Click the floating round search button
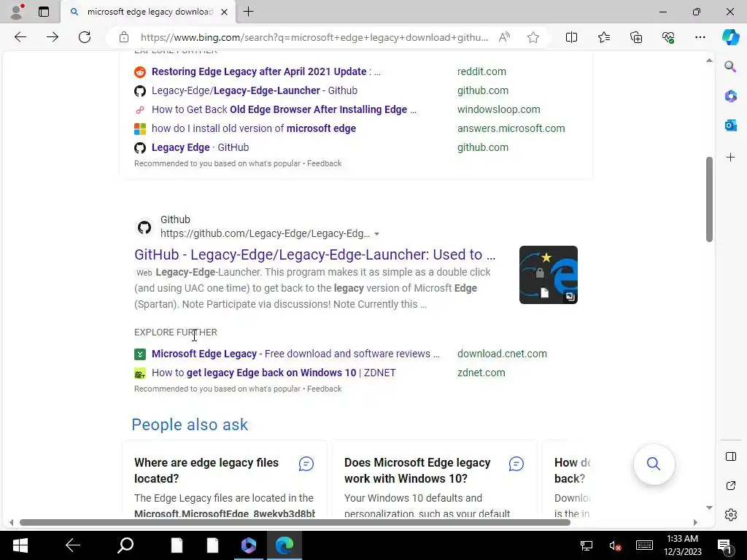Screen dimensions: 747x560 [x=654, y=464]
